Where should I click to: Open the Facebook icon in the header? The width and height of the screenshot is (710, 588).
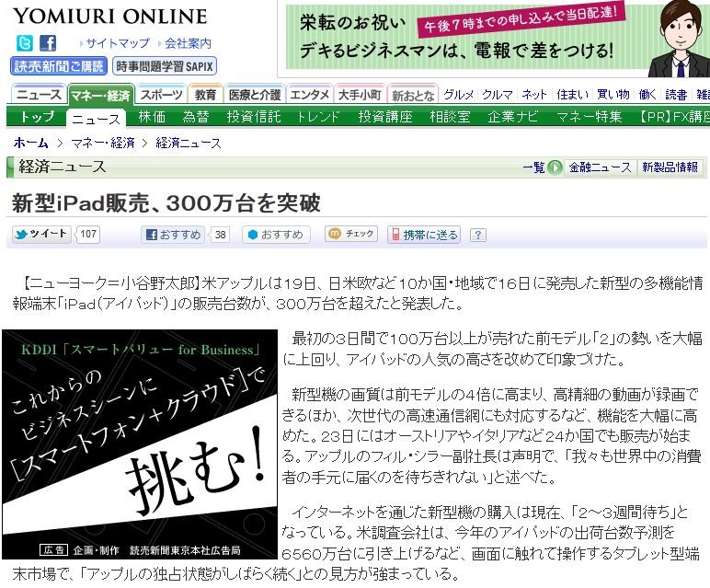(x=48, y=43)
